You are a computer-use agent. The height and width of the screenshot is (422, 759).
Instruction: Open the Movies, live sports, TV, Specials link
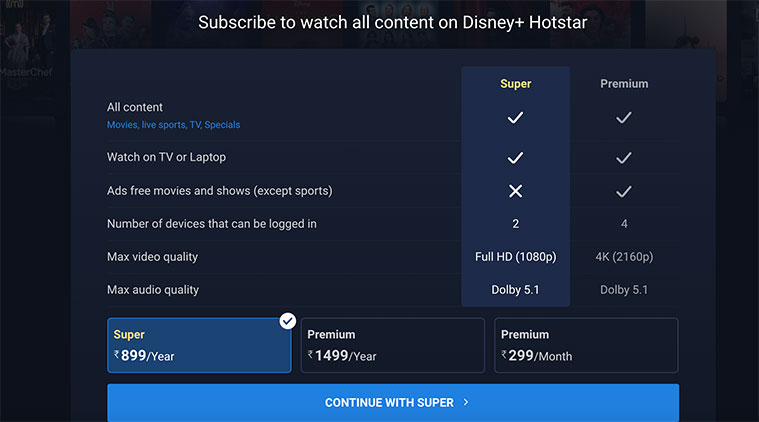[173, 125]
